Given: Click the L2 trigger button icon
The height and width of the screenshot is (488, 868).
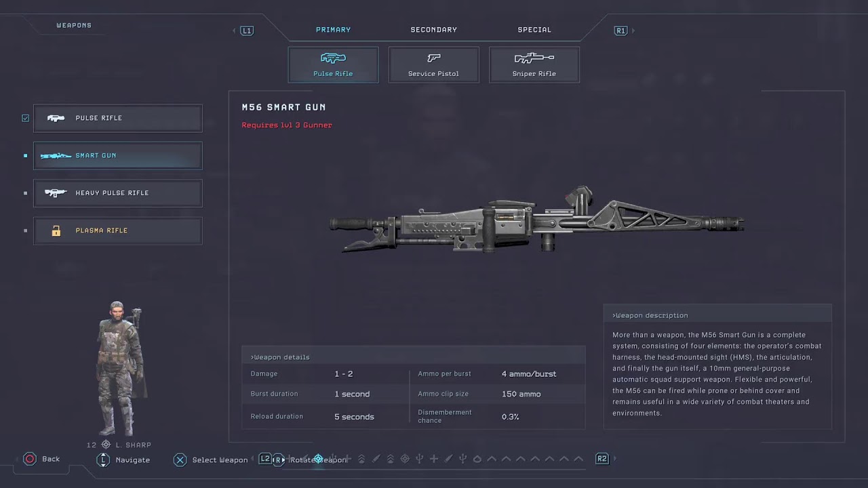Looking at the screenshot, I should (265, 459).
